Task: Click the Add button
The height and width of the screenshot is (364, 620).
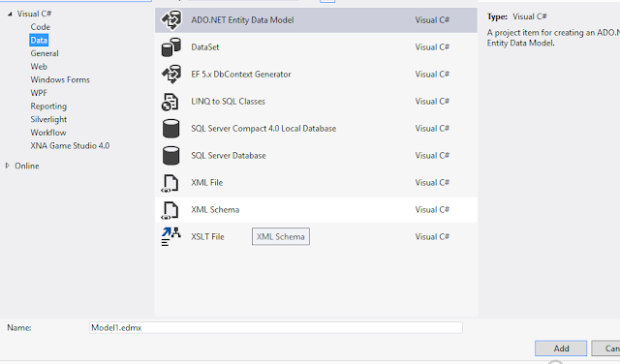Action: click(561, 349)
